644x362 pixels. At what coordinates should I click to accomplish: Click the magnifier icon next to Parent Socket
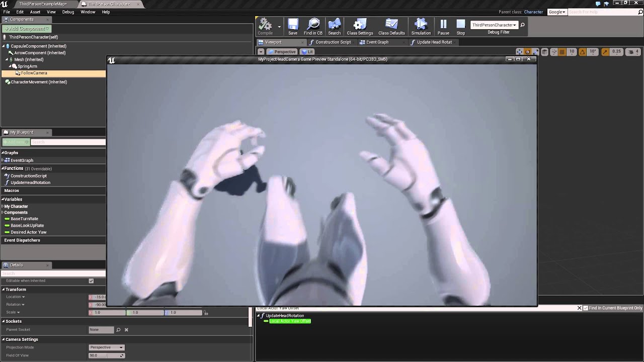click(x=118, y=330)
